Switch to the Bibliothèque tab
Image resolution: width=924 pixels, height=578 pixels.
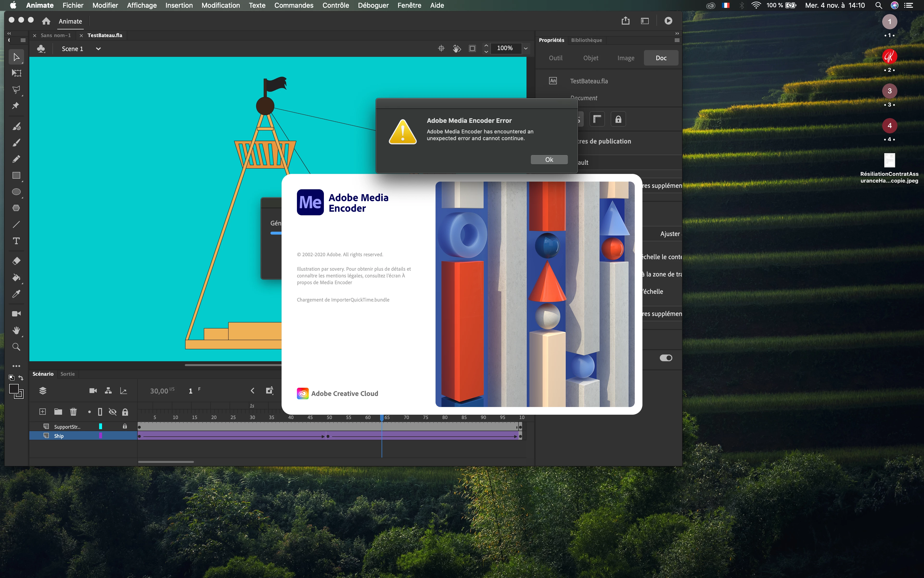586,40
